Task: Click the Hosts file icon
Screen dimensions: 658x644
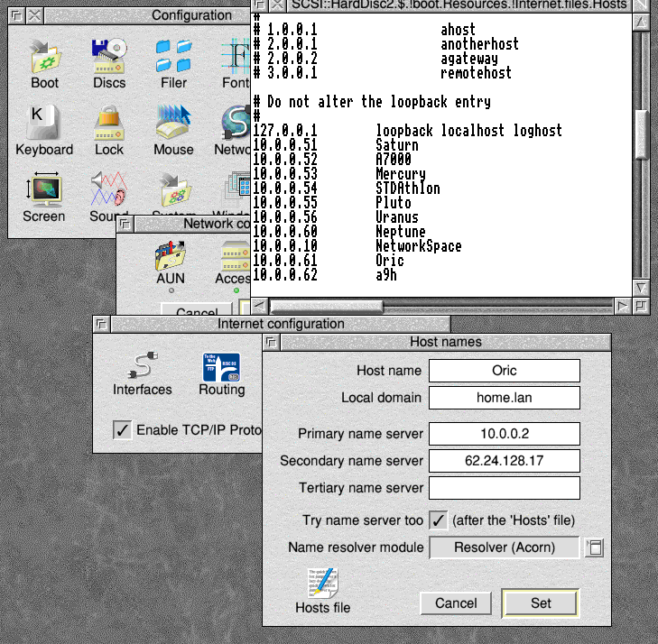Action: [x=323, y=584]
